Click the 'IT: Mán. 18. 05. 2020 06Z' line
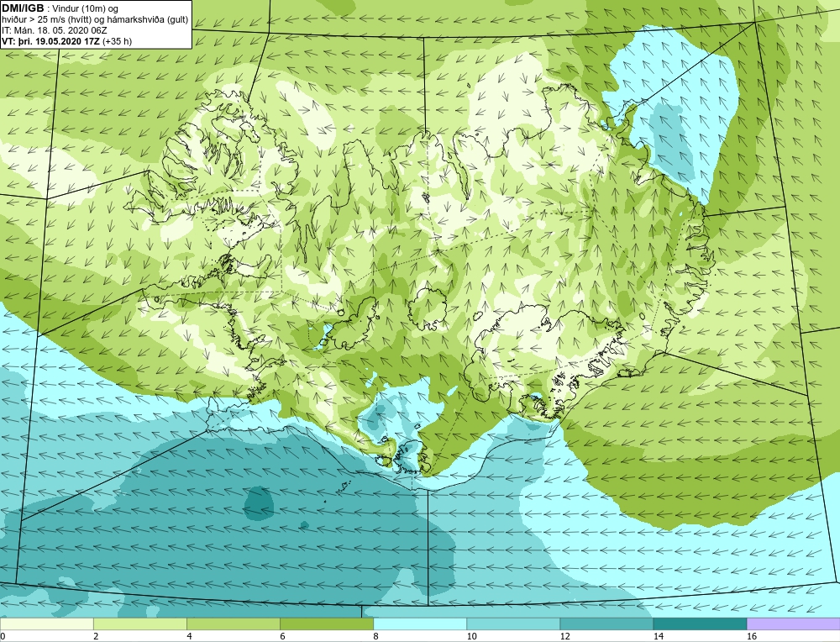 (54, 30)
